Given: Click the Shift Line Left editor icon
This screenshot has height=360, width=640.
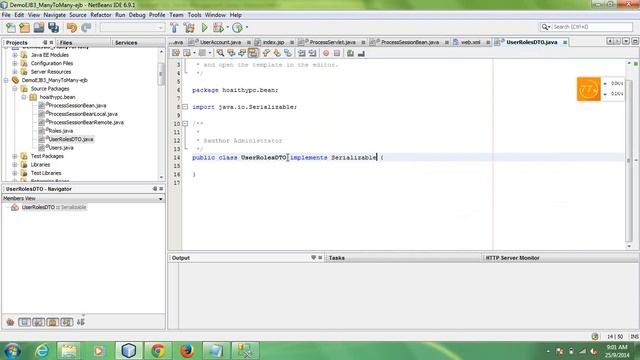Looking at the screenshot, I should (302, 53).
